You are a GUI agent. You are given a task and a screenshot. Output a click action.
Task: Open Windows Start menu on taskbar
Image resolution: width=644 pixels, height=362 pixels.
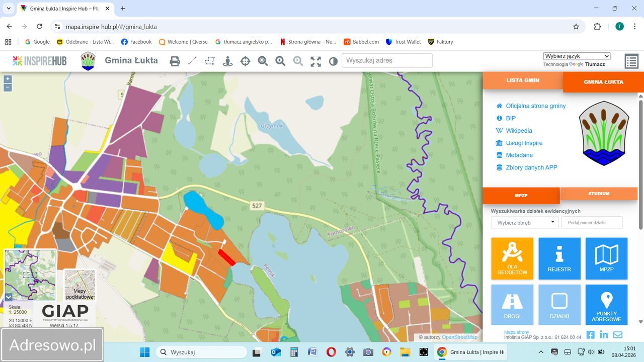click(144, 352)
